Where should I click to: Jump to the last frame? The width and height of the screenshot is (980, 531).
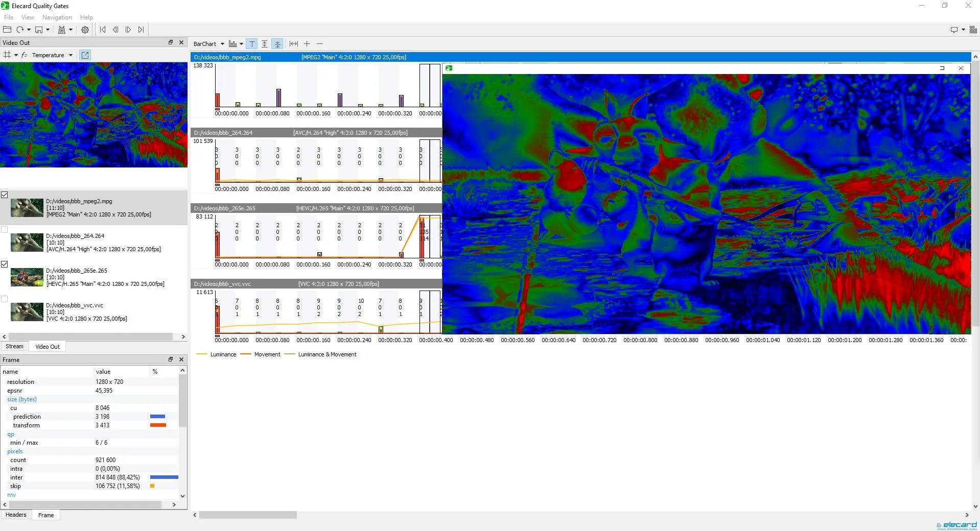141,30
